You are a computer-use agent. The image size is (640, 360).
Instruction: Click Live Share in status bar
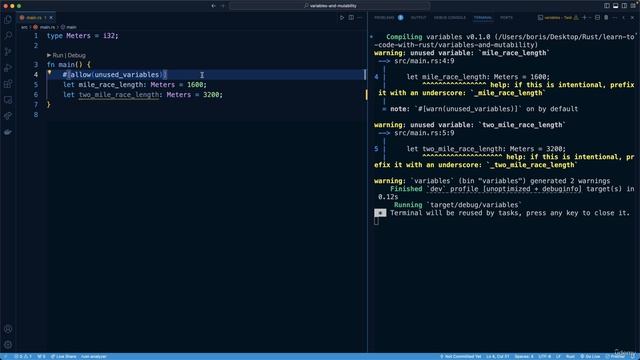point(63,356)
